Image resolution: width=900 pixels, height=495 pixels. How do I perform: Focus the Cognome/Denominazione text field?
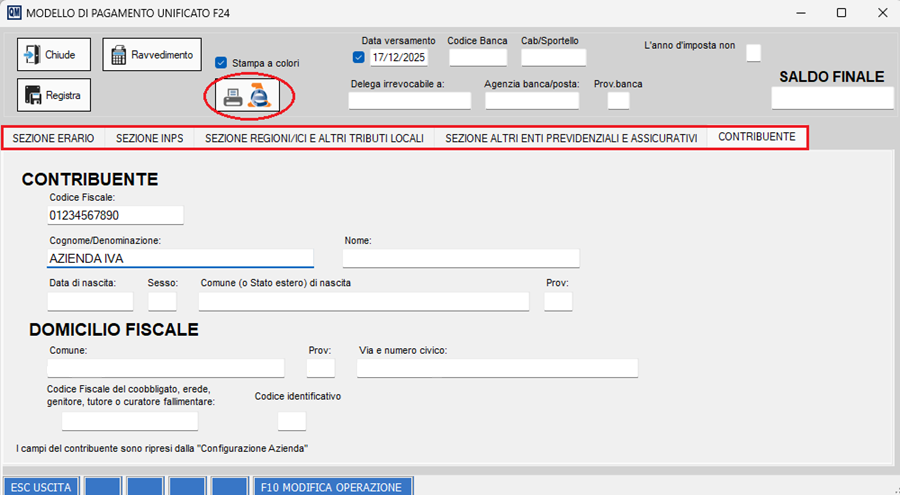click(180, 258)
